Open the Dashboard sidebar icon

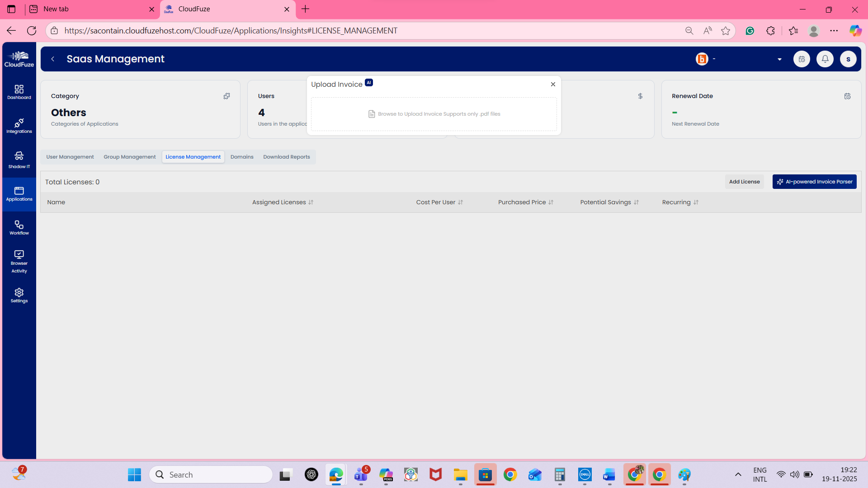[19, 92]
